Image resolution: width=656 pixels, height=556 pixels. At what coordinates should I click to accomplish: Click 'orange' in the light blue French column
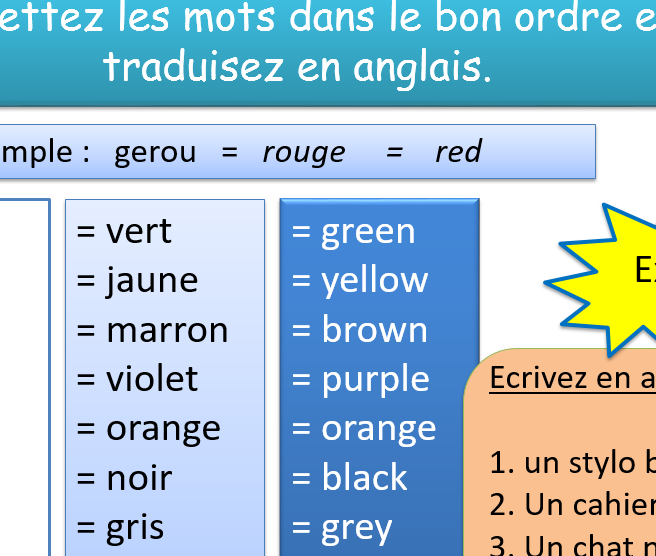click(x=163, y=430)
